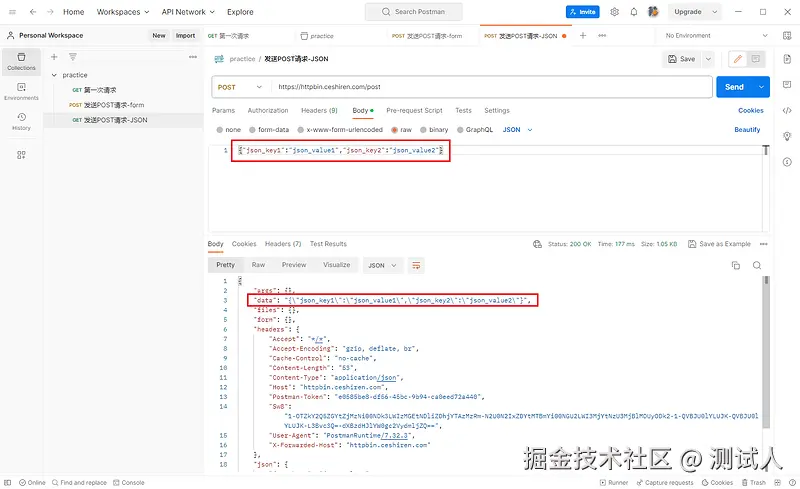Click the Send button
This screenshot has width=800, height=489.
tap(734, 87)
